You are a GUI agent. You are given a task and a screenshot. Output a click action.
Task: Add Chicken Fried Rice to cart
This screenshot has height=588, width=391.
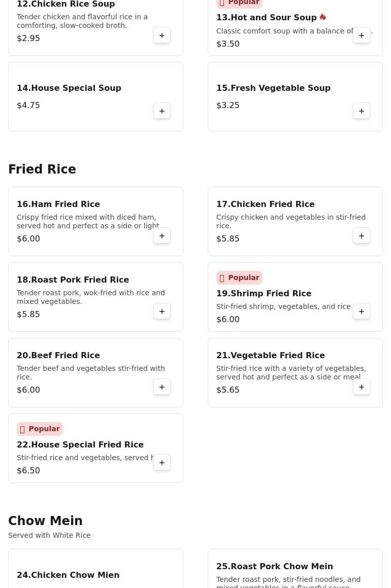[362, 236]
